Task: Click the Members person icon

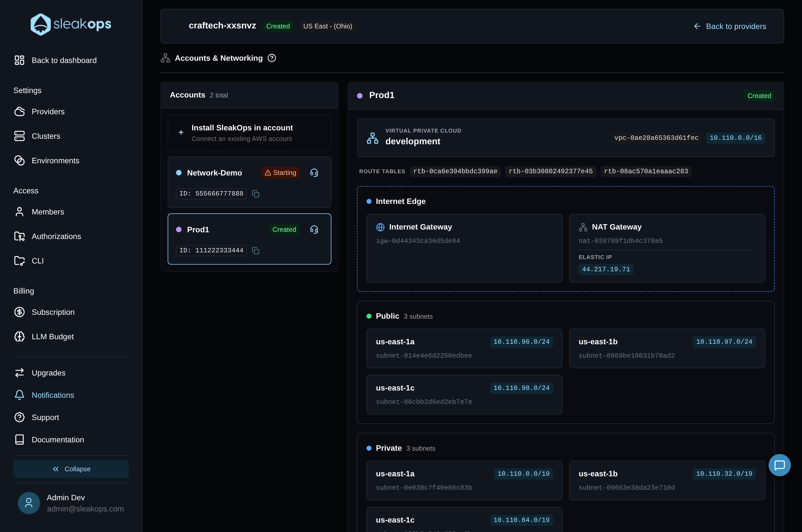Action: 20,212
